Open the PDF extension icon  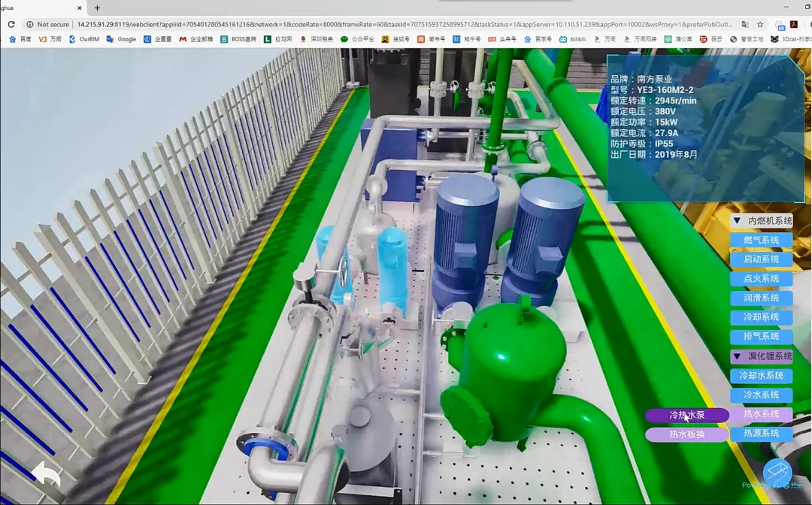[793, 24]
